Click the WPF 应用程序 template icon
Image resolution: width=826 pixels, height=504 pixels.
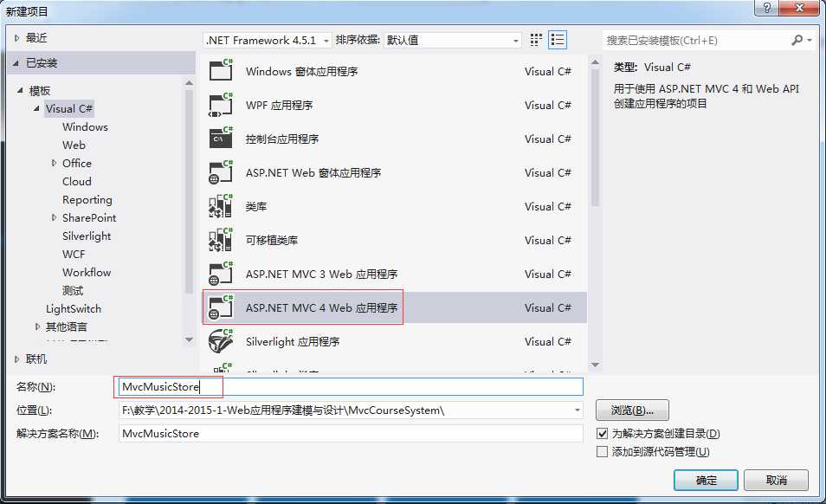[x=221, y=104]
